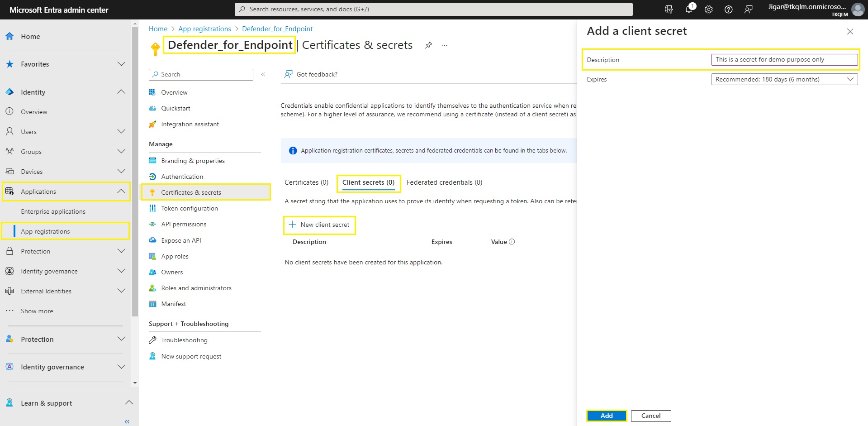Click the Add button

(607, 416)
